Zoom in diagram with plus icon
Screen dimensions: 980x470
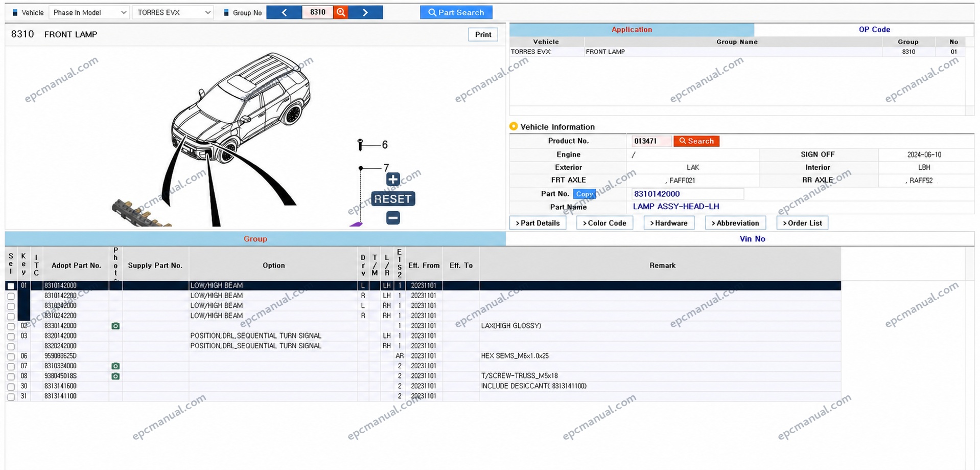tap(393, 180)
